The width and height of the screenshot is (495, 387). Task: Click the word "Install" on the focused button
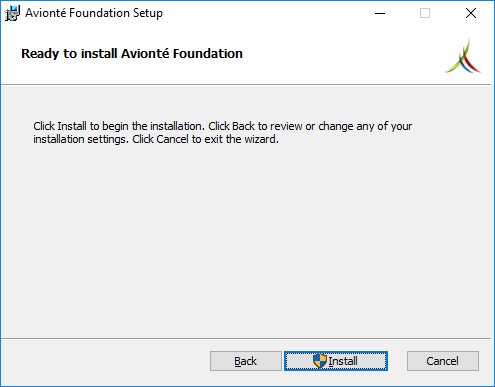coord(343,361)
